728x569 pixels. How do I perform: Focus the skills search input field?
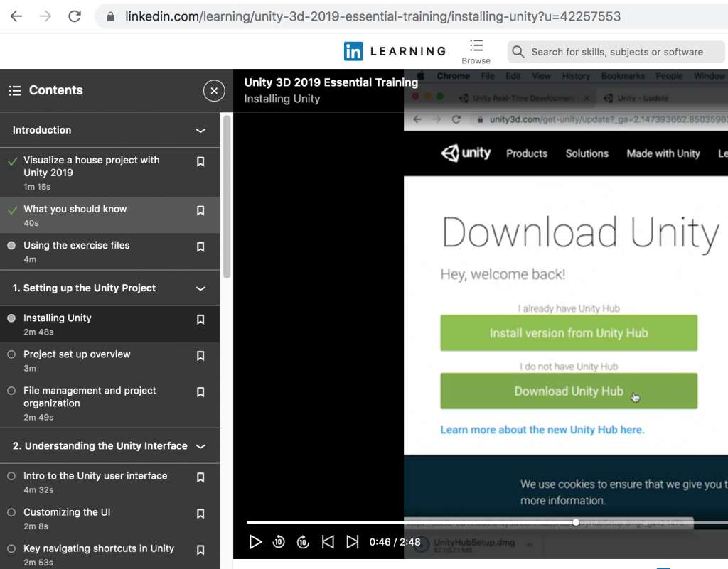click(x=617, y=52)
